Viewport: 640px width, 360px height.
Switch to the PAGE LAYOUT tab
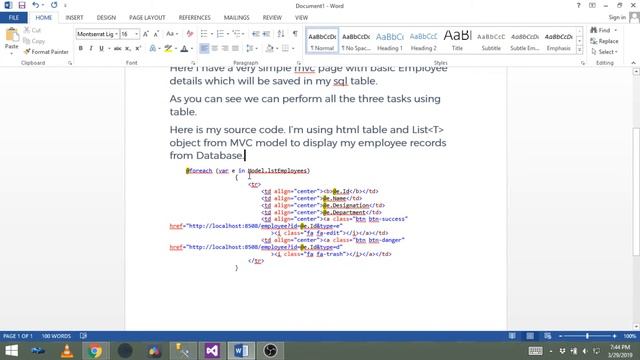point(147,18)
